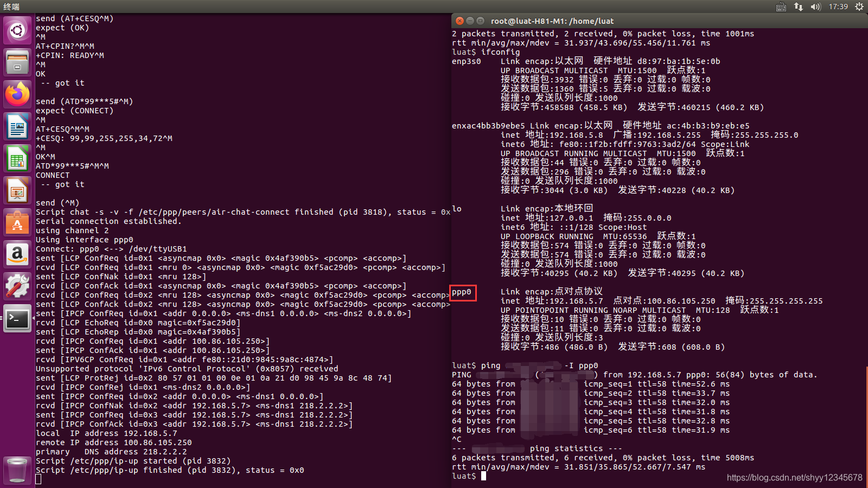
Task: Click the icmp_seq=1 ping reply line
Action: [x=591, y=384]
